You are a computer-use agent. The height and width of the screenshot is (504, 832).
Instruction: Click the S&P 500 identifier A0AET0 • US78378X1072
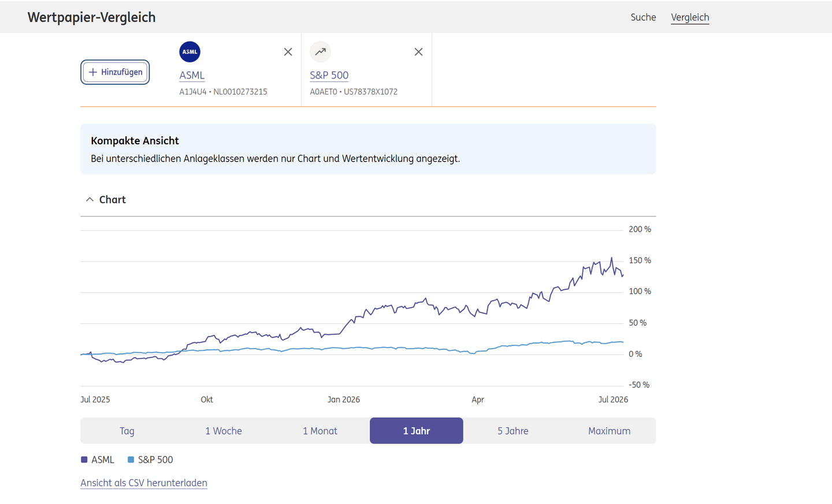pos(354,92)
